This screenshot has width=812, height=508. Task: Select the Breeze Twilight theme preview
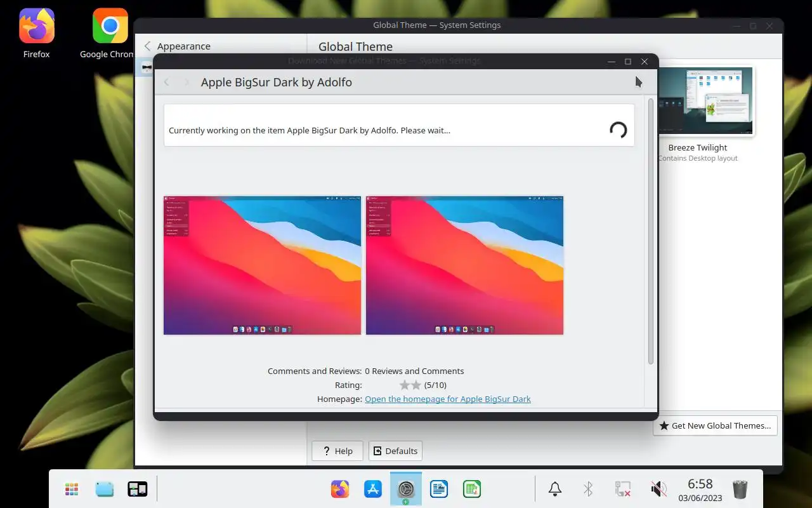[x=706, y=101]
